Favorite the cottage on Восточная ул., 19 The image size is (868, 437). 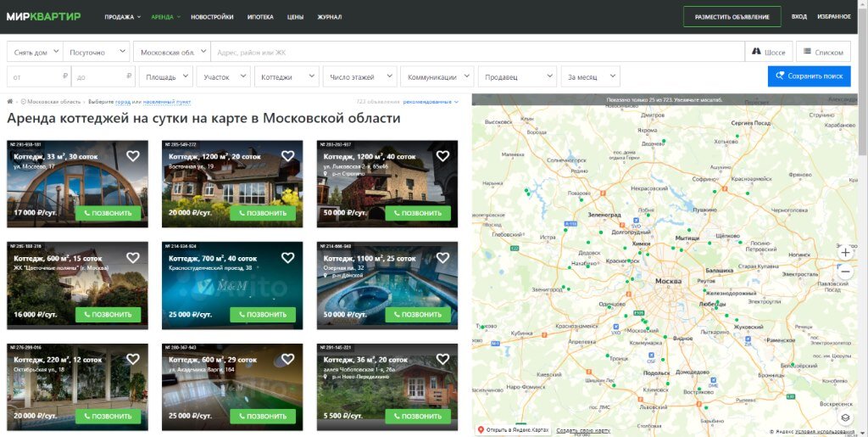pos(288,156)
